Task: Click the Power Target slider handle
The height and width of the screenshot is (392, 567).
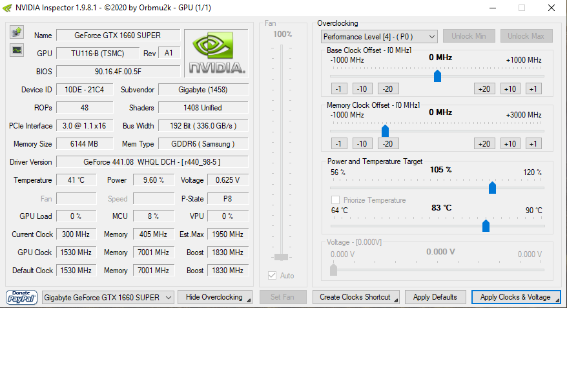Action: pos(492,188)
